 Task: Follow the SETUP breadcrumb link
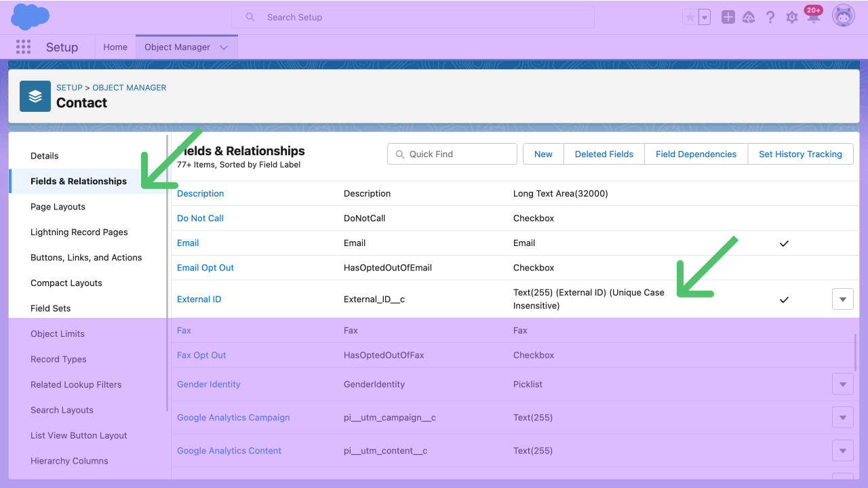click(x=69, y=88)
